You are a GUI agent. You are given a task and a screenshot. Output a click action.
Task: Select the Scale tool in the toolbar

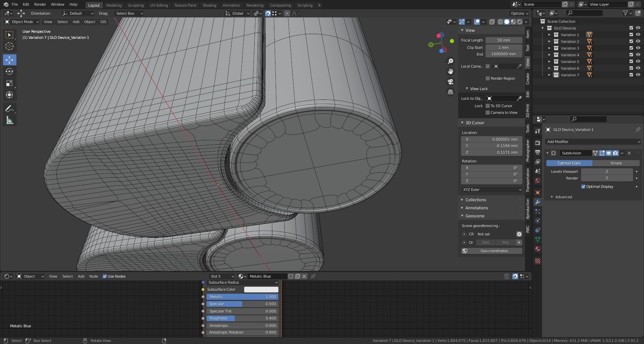9,83
